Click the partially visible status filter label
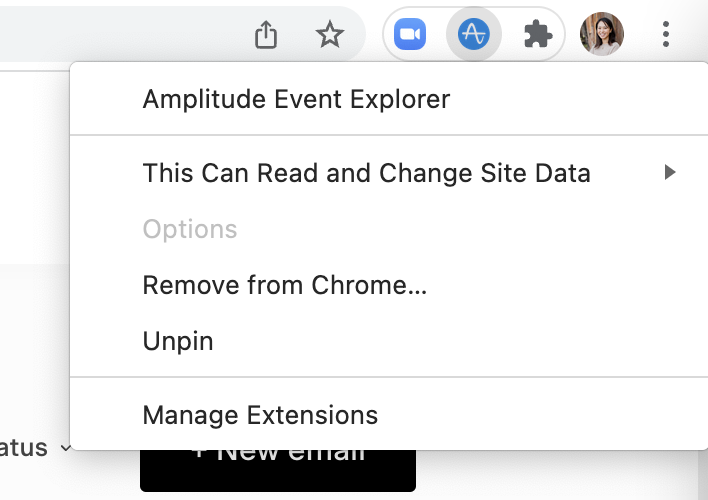Viewport: 708px width, 500px height. click(24, 448)
